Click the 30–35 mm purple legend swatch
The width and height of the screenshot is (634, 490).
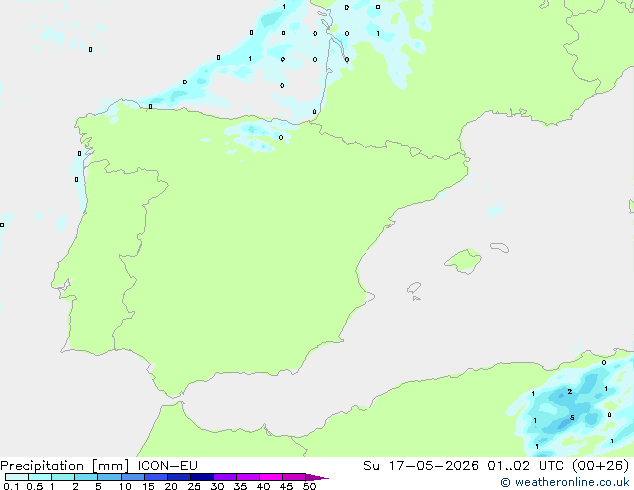tap(224, 477)
